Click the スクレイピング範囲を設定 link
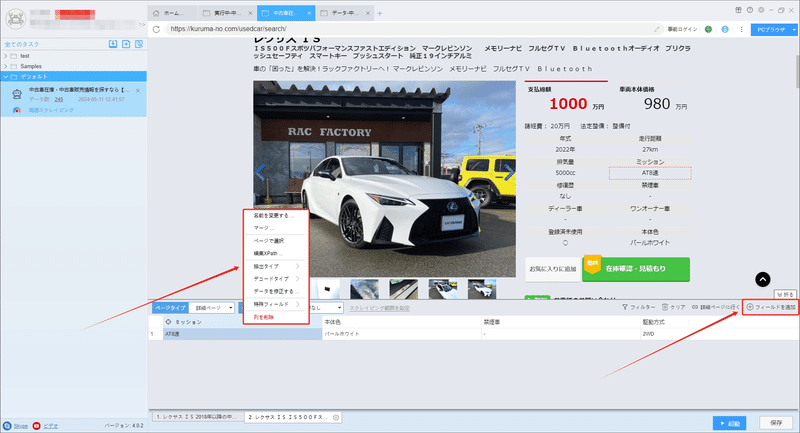The height and width of the screenshot is (433, 800). 379,308
